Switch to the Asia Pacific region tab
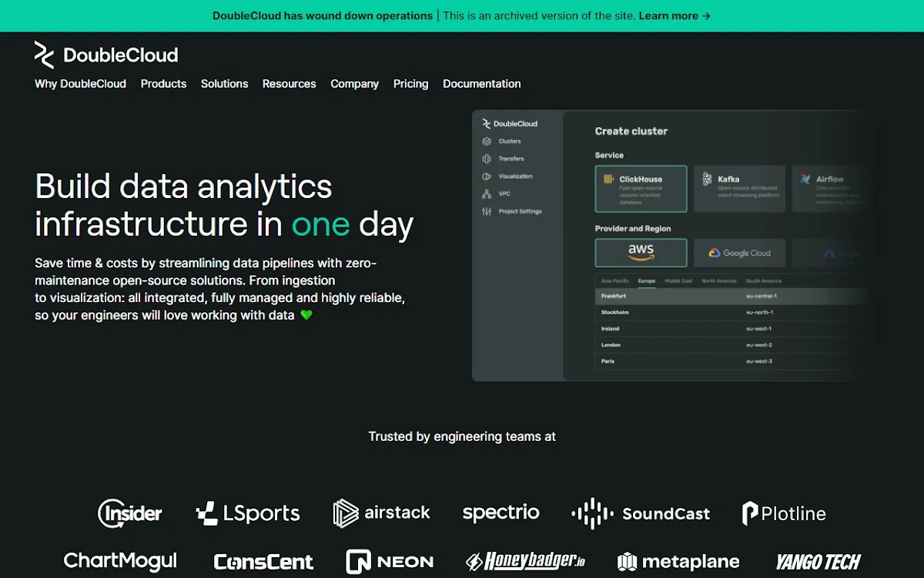924x578 pixels. tap(615, 281)
